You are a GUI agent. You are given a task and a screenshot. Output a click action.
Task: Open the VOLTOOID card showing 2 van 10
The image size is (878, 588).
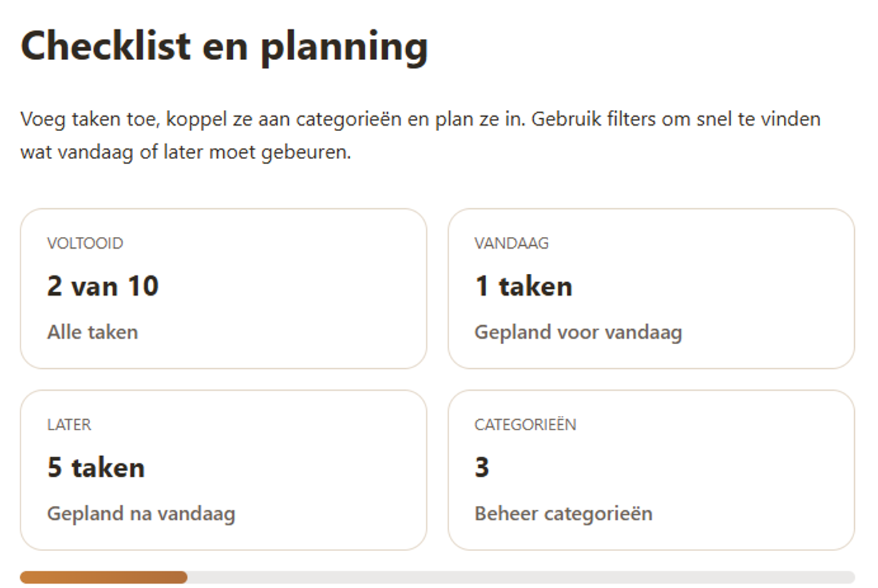click(224, 288)
